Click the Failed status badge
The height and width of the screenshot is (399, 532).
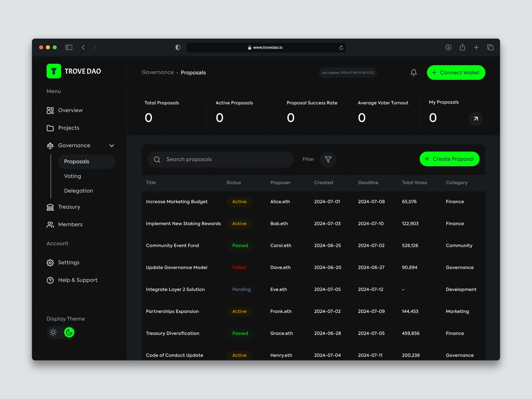(239, 267)
